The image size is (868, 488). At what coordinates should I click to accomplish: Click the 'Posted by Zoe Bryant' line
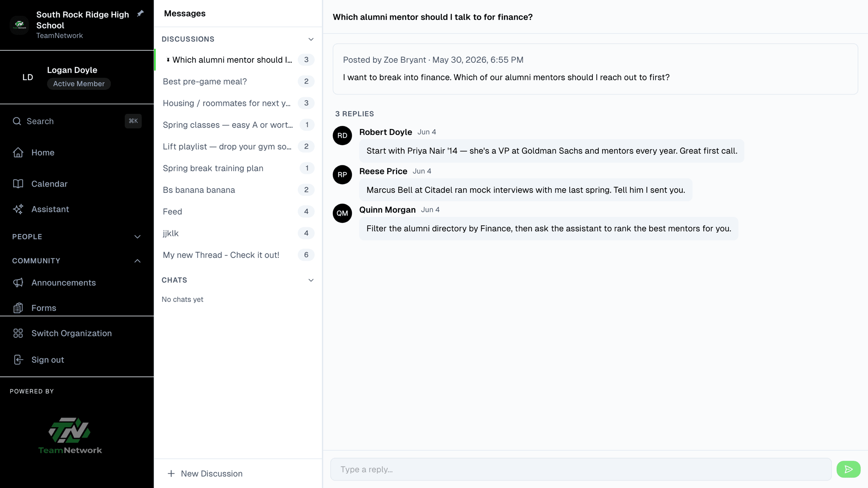[433, 60]
